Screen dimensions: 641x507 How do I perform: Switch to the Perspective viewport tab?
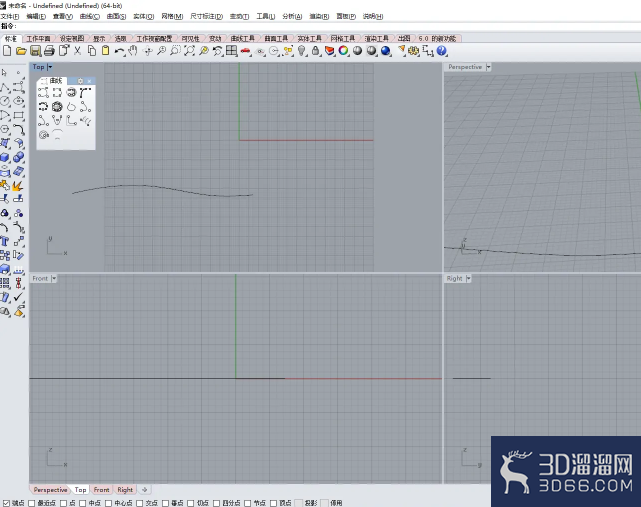(50, 489)
